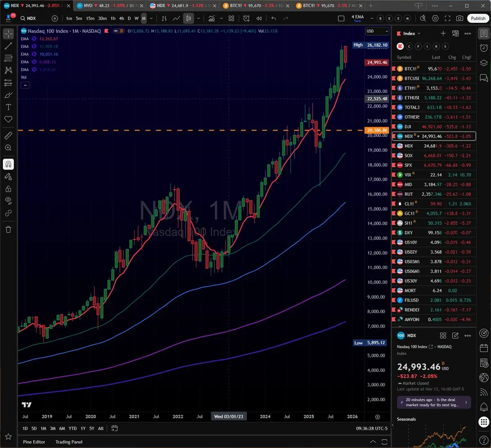Select the crosshair cursor tool
The width and height of the screenshot is (491, 448).
point(8,34)
